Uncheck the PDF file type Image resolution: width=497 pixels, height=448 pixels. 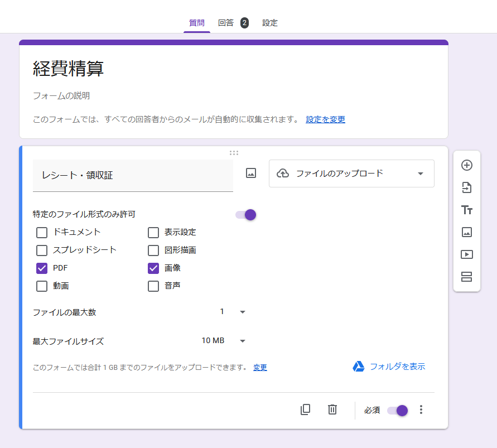click(42, 268)
